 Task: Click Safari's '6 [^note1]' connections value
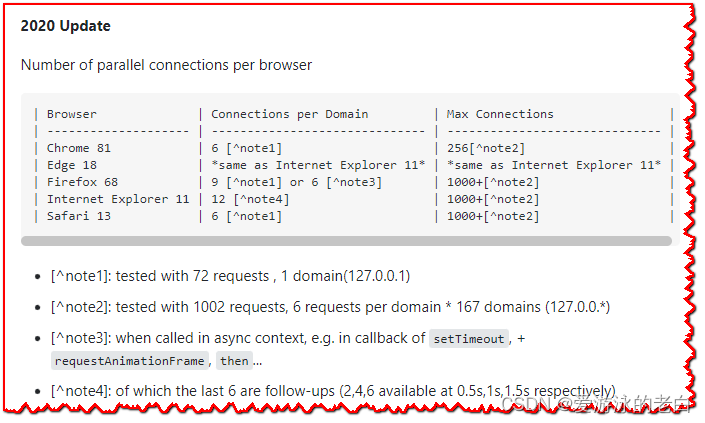[246, 216]
